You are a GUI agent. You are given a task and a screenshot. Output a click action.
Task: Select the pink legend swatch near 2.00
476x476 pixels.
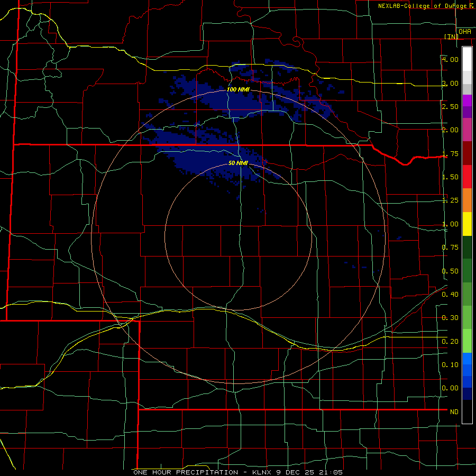click(x=467, y=130)
